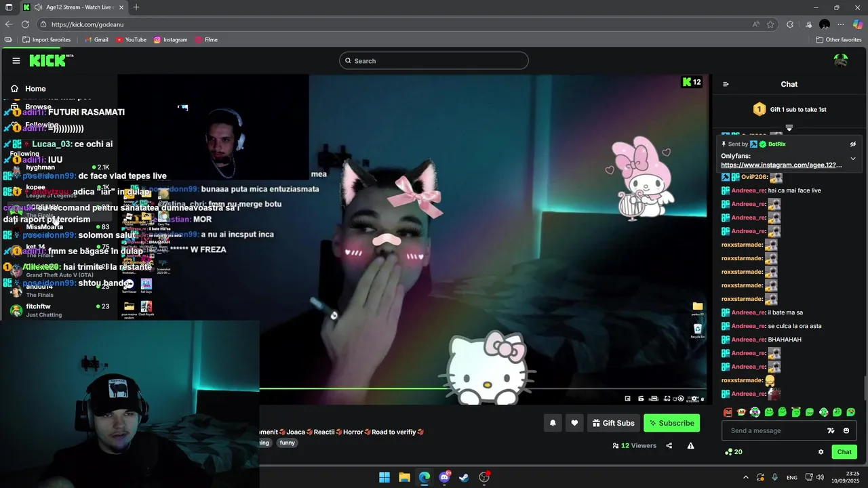Toggle mini player mode icon
This screenshot has width=868, height=488.
point(628,399)
